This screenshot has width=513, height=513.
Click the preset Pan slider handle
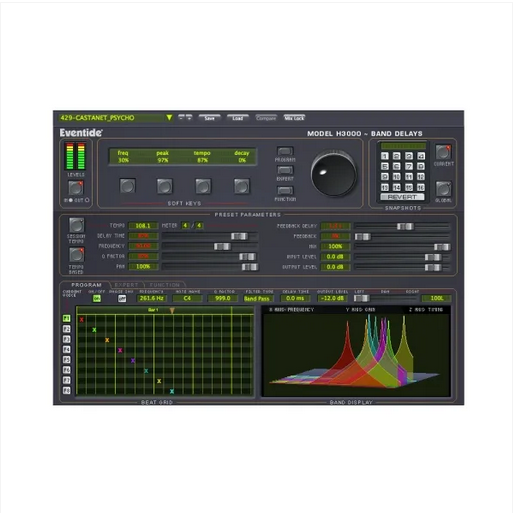pos(250,267)
